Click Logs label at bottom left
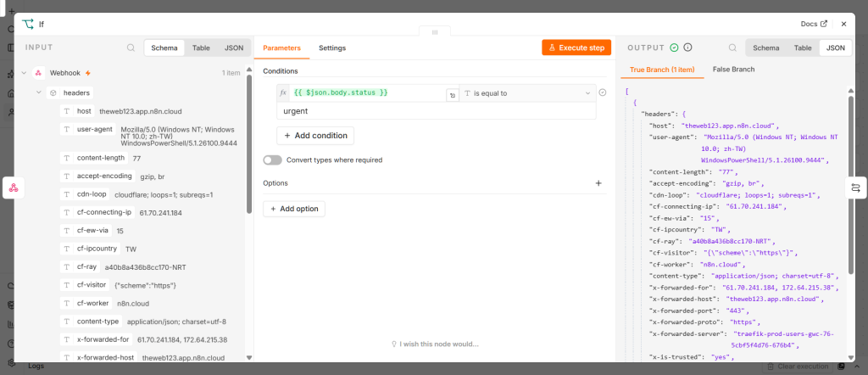The width and height of the screenshot is (868, 375). coord(36,367)
